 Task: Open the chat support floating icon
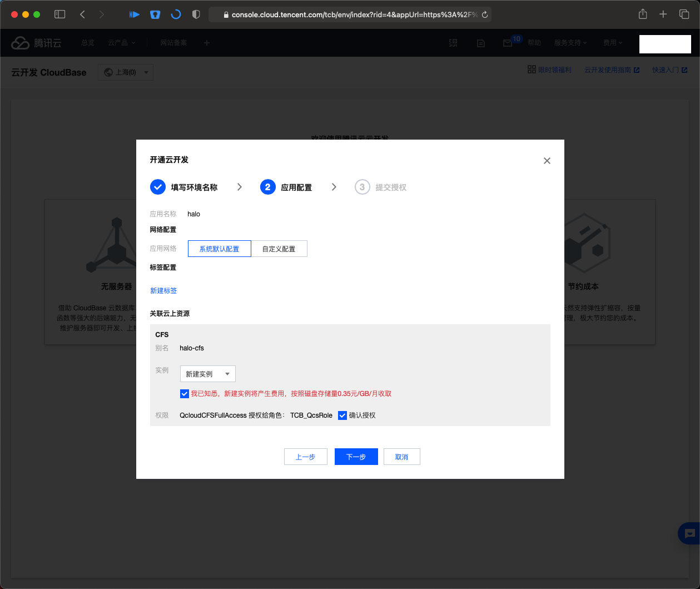point(689,533)
